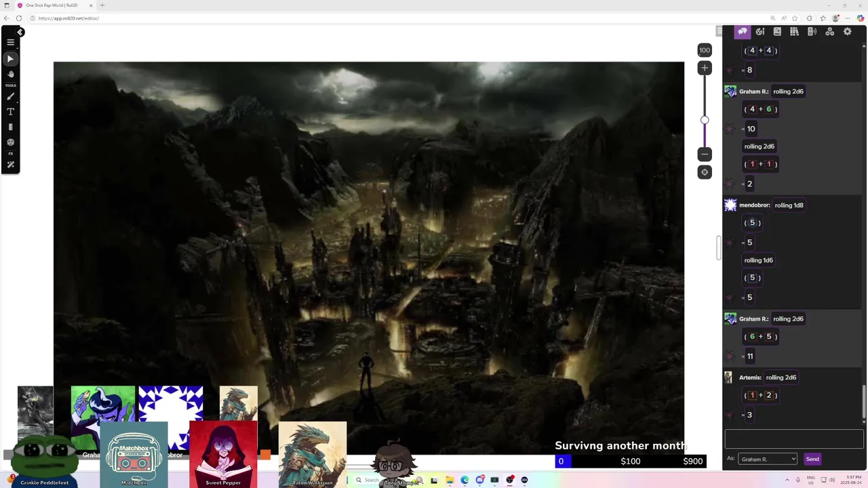The height and width of the screenshot is (488, 868).
Task: Switch to the Compendium books tab
Action: 794,32
